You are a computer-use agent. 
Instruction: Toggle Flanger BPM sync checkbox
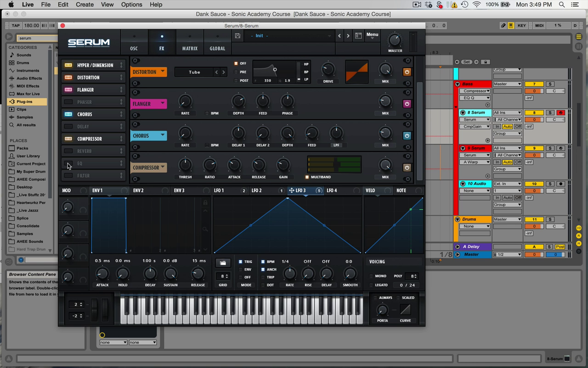pyautogui.click(x=207, y=113)
